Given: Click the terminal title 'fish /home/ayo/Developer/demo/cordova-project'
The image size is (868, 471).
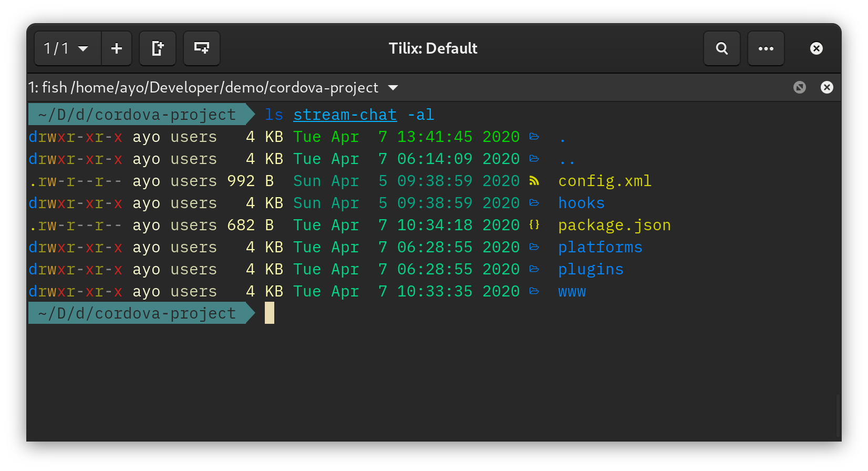Looking at the screenshot, I should [210, 87].
